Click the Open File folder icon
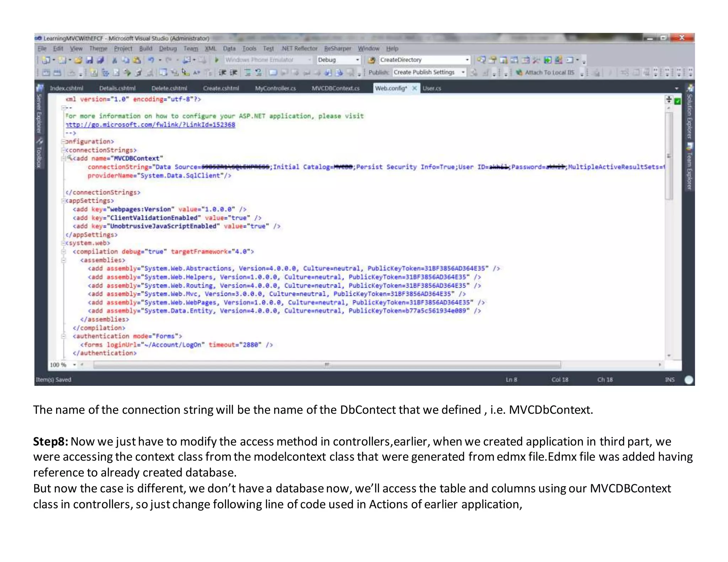The image size is (728, 562). [79, 60]
